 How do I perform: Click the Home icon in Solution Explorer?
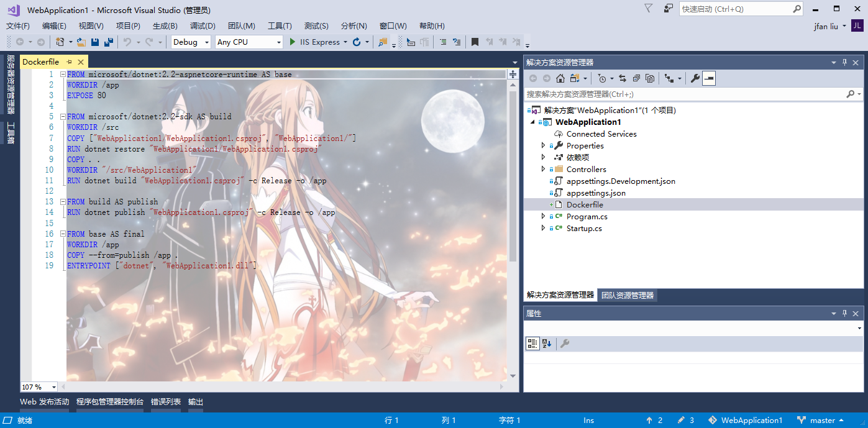(x=560, y=78)
